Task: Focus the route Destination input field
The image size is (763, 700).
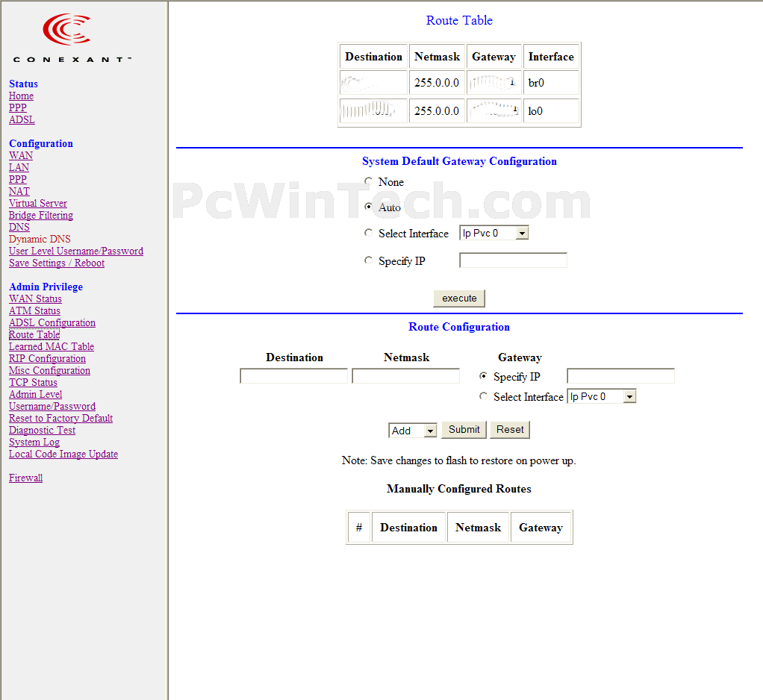Action: (294, 376)
